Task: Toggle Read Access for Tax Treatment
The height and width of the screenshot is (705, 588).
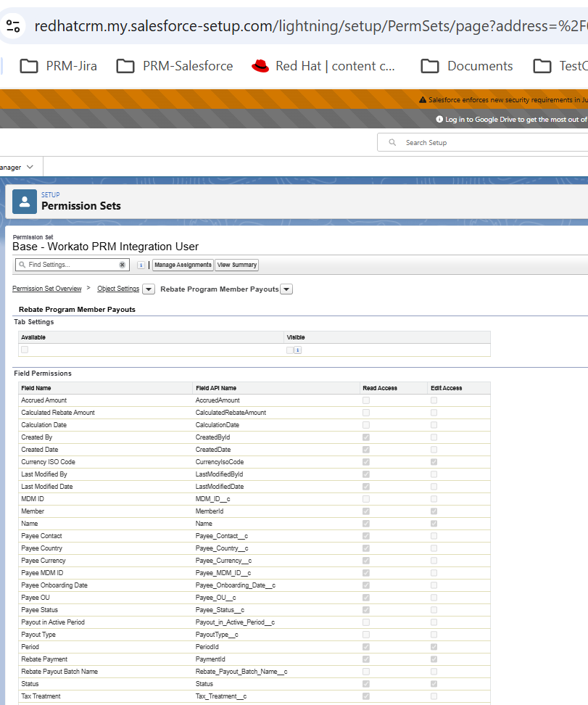Action: coord(366,696)
